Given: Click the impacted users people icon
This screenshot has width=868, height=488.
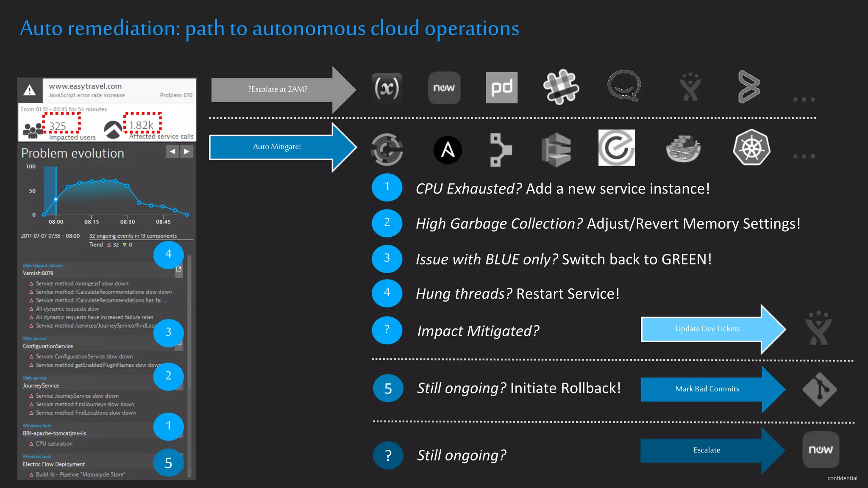Looking at the screenshot, I should pyautogui.click(x=33, y=130).
